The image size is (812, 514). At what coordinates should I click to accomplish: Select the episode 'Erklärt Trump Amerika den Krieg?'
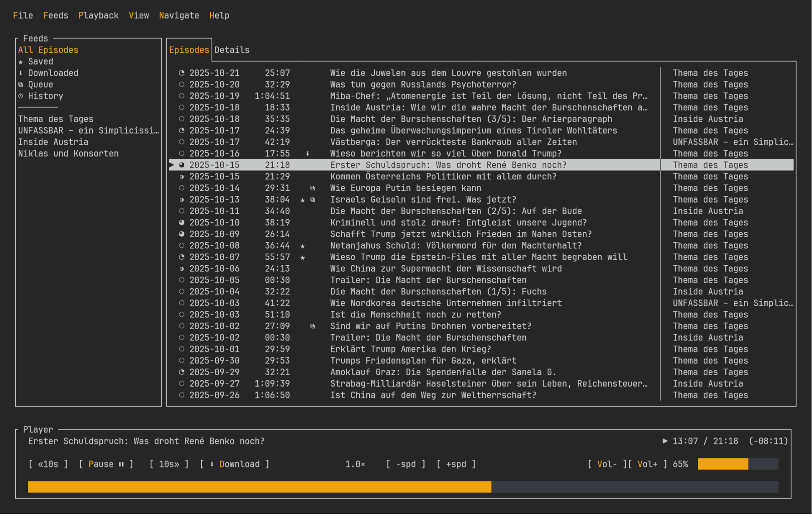click(x=411, y=349)
